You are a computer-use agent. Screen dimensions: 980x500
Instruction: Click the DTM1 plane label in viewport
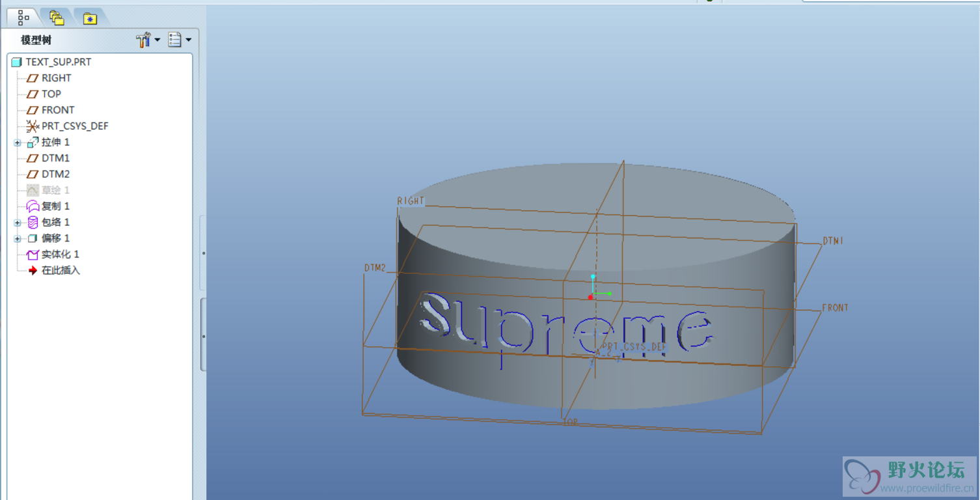833,241
